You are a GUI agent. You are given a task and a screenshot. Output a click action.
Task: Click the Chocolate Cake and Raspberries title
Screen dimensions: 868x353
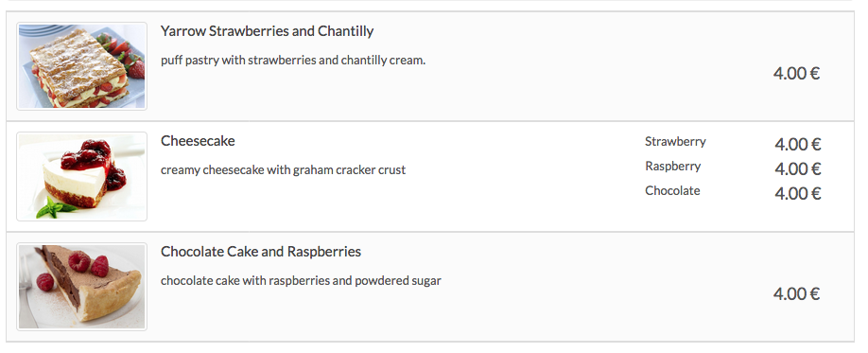pyautogui.click(x=261, y=252)
